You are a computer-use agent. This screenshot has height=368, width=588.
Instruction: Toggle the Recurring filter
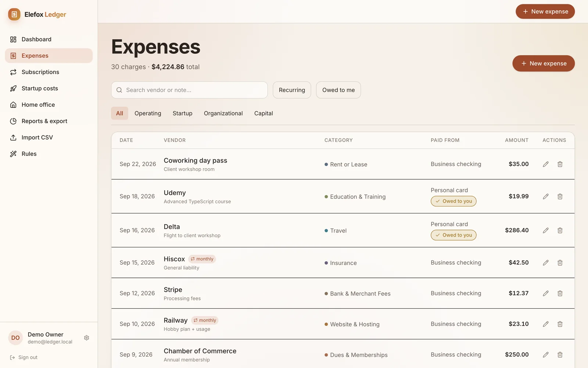[x=292, y=90]
